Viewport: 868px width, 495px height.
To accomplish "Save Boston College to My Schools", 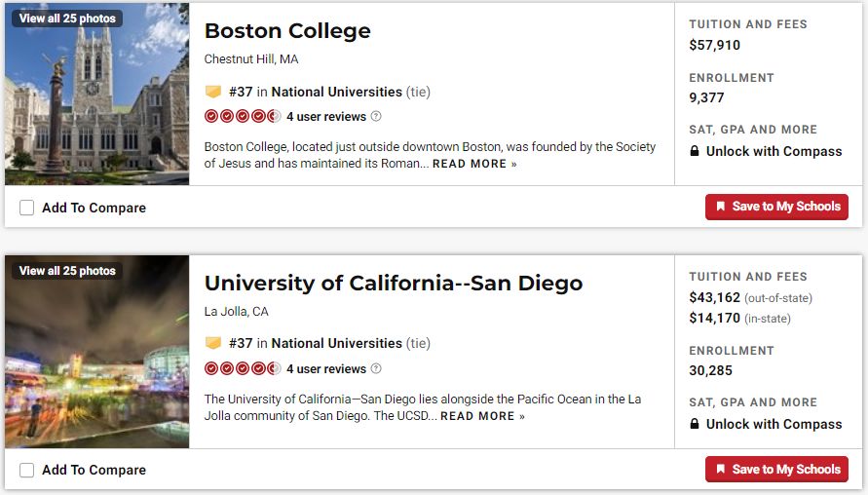I will coord(776,207).
